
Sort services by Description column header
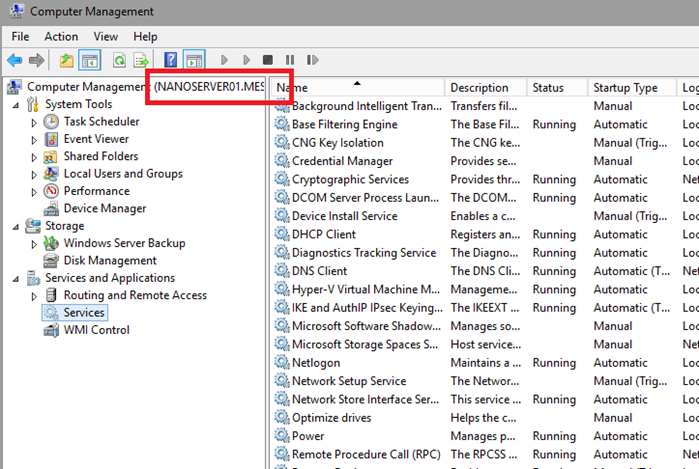tap(486, 87)
